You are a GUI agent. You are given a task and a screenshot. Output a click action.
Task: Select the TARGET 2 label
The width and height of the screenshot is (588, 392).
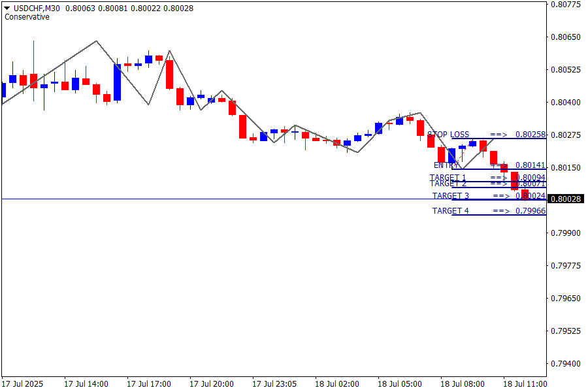[x=448, y=184]
